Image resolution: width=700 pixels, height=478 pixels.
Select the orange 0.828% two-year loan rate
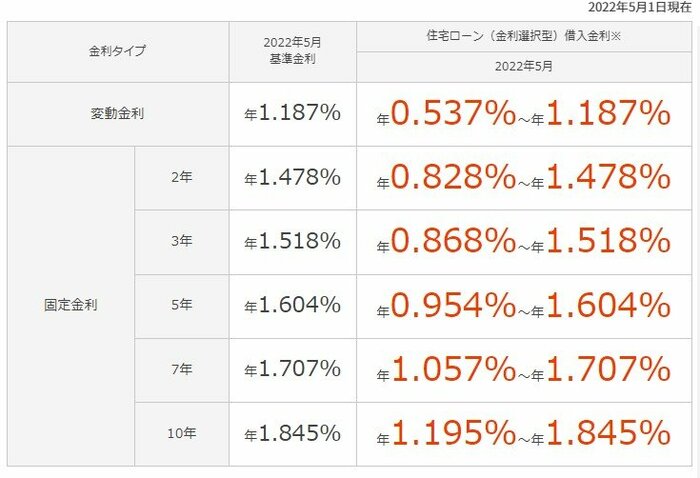tap(451, 177)
